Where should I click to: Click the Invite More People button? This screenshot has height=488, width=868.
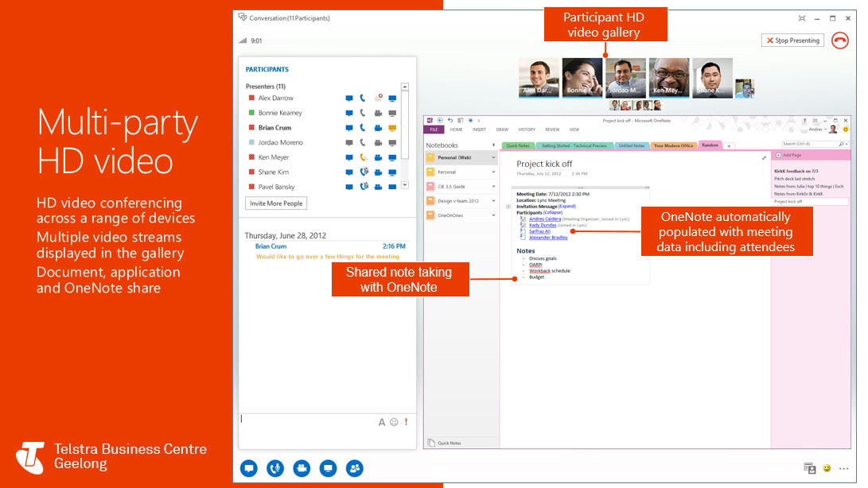(276, 203)
